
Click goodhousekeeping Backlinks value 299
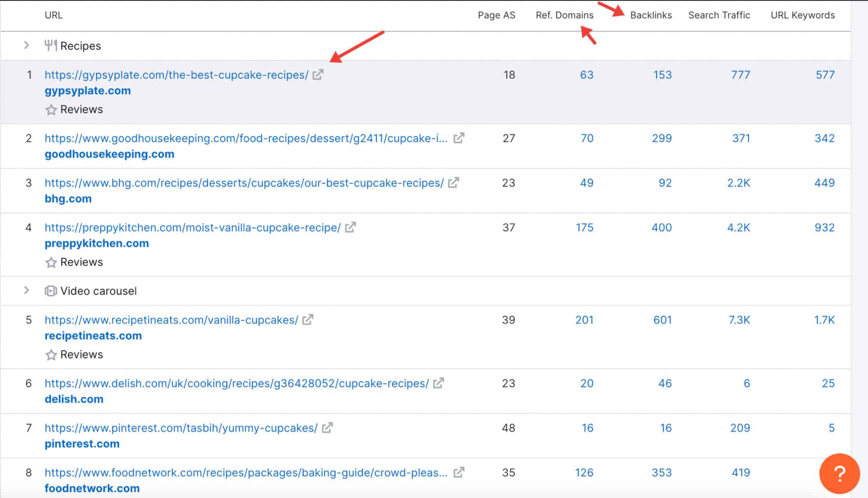[x=662, y=139]
